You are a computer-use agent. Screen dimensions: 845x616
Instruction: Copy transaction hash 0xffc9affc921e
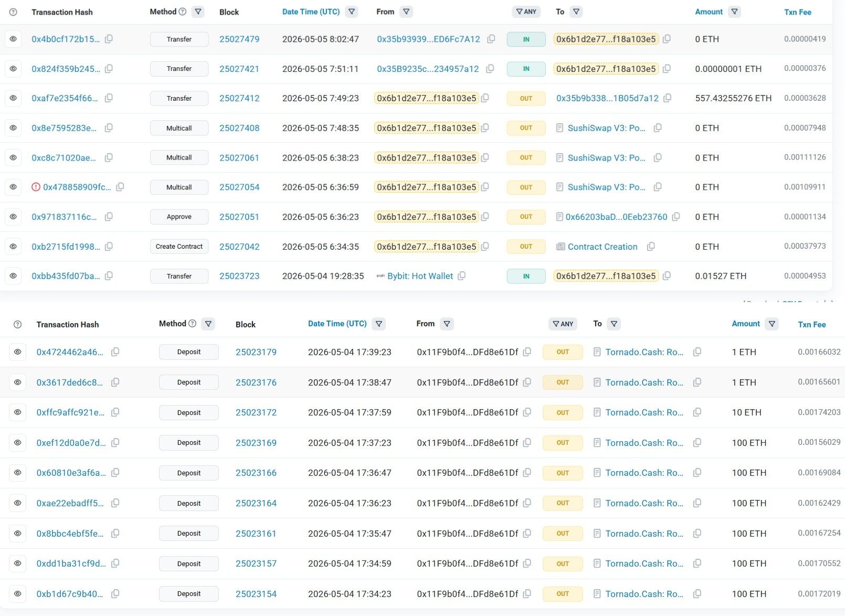[115, 412]
